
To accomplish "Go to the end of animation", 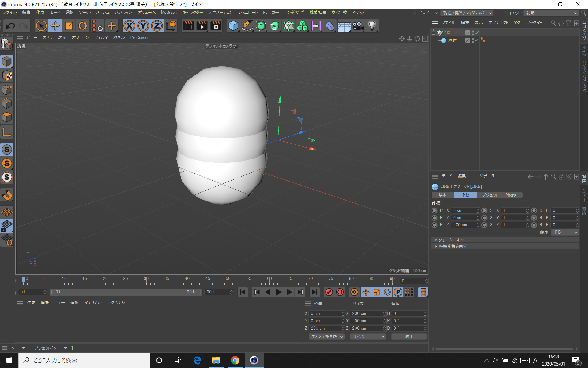I will coord(314,292).
